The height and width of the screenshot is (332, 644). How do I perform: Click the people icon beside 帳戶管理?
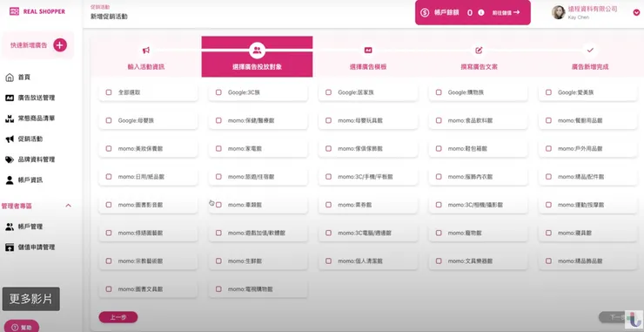click(10, 227)
